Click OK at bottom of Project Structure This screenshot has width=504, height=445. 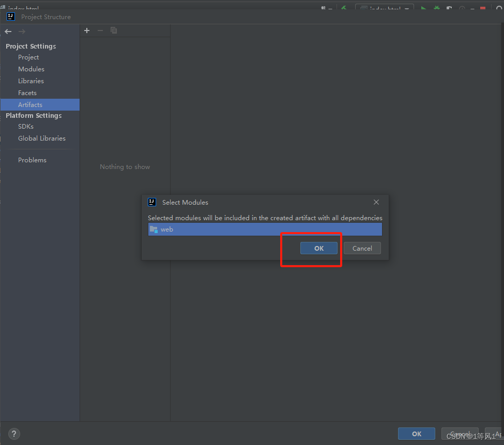click(x=417, y=434)
